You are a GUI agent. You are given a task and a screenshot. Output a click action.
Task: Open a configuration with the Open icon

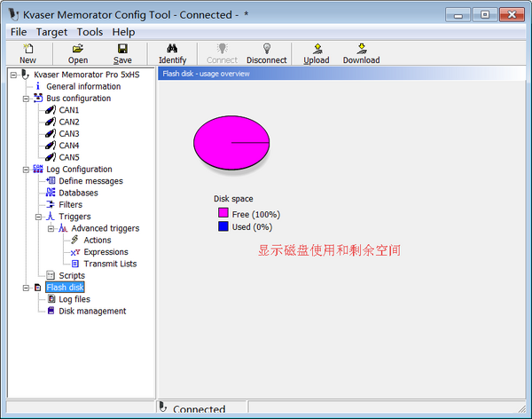78,49
